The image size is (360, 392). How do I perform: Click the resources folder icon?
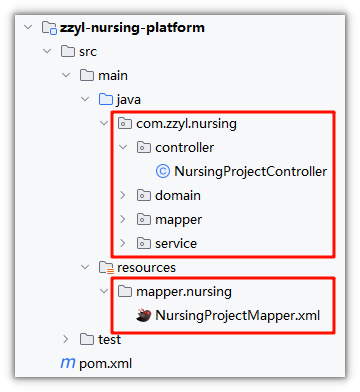[106, 268]
